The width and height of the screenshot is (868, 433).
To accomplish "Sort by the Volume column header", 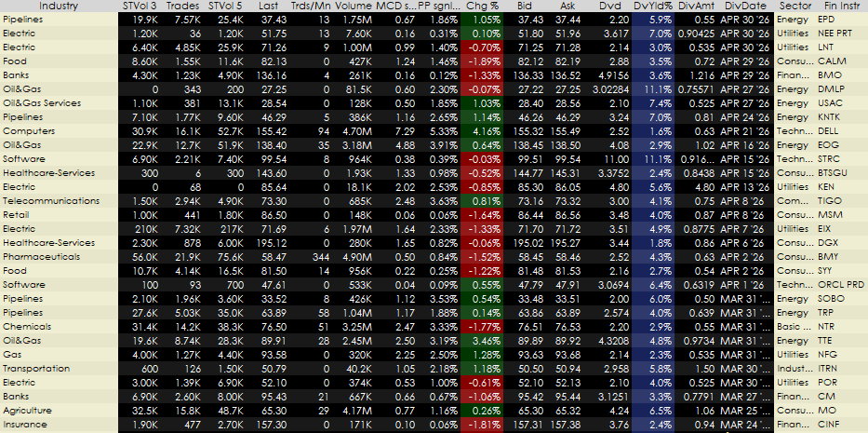I will click(x=354, y=7).
